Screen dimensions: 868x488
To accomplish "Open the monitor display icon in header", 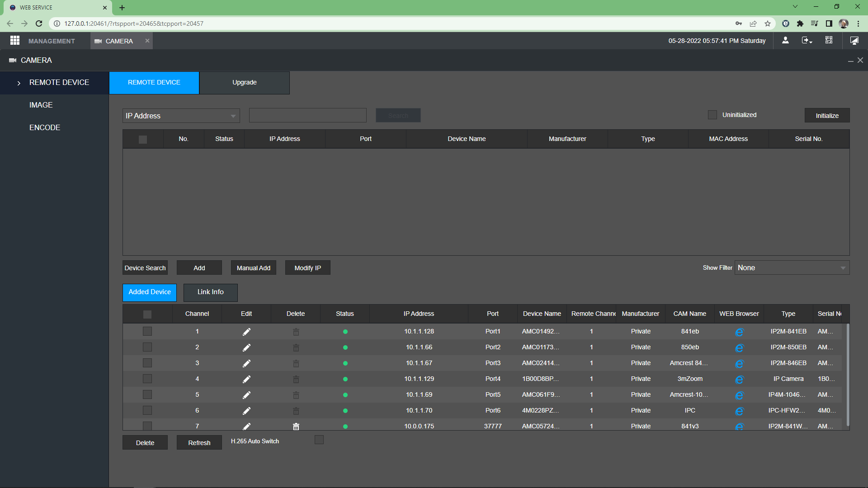I will (854, 41).
